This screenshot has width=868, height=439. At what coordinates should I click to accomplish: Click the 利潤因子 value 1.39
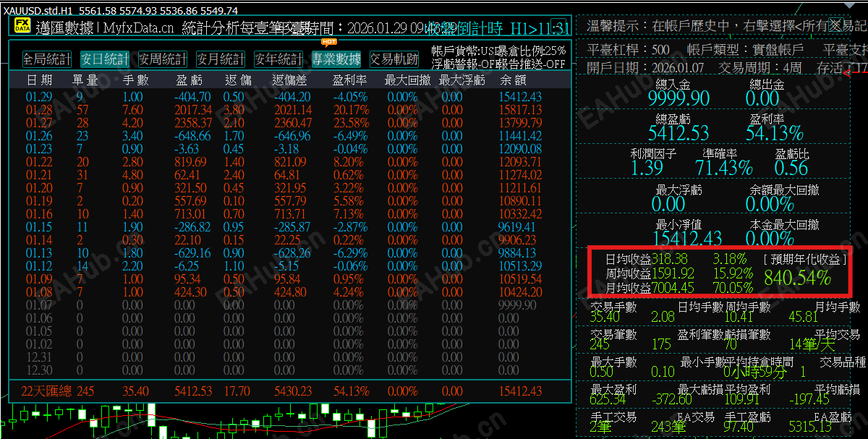[x=647, y=168]
